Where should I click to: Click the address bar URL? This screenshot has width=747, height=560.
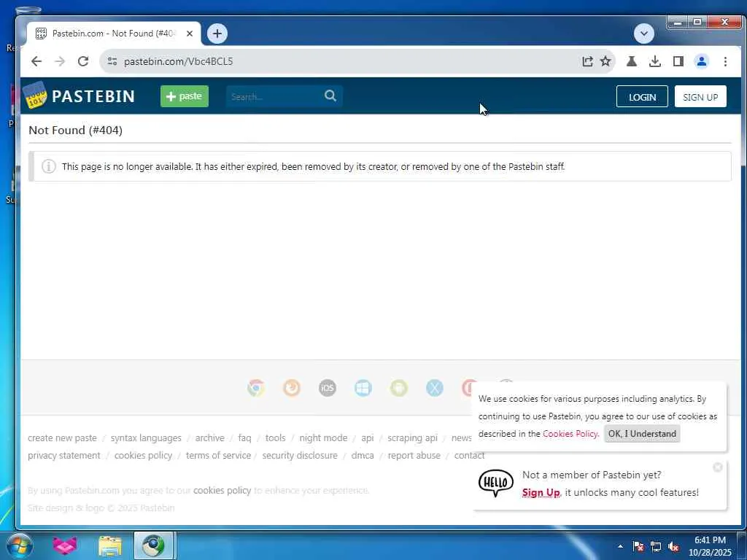point(178,61)
